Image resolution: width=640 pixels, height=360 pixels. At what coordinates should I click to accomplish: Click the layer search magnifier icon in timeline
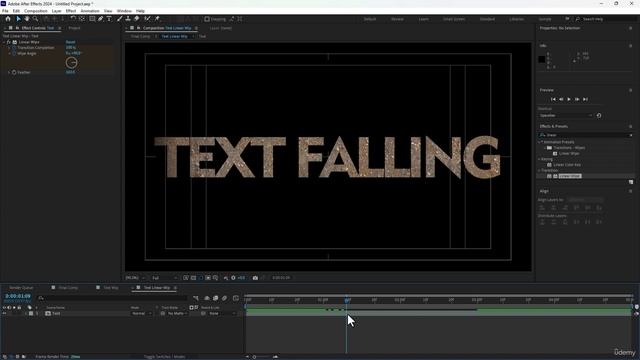[41, 298]
